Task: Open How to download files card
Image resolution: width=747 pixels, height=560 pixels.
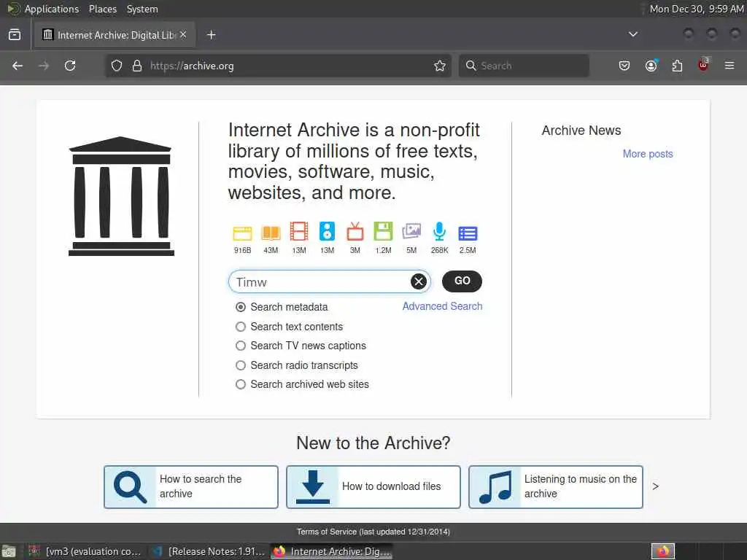Action: (x=373, y=486)
